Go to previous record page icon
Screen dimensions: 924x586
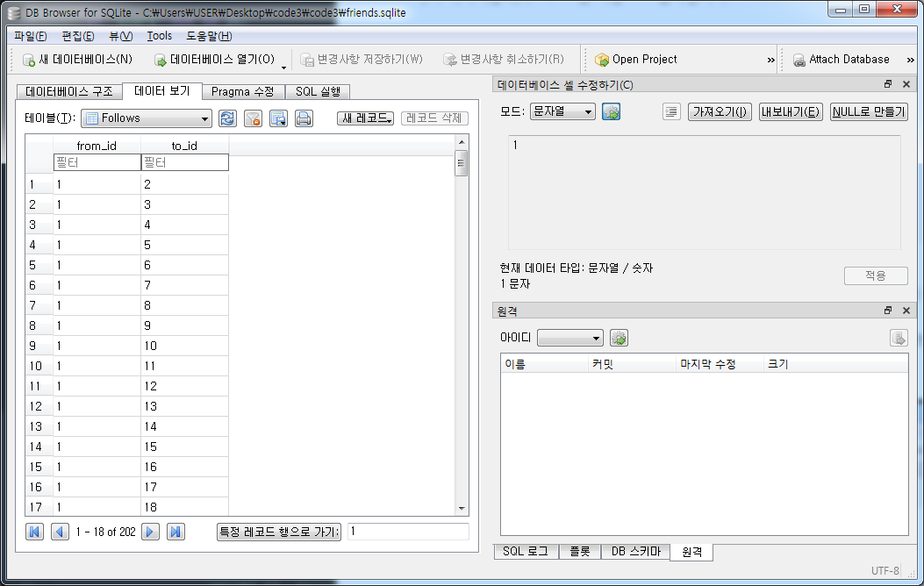click(x=60, y=532)
